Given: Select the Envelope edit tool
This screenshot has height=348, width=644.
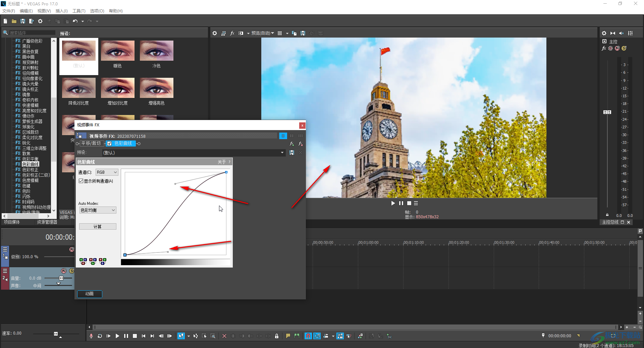Looking at the screenshot, I should tap(196, 336).
